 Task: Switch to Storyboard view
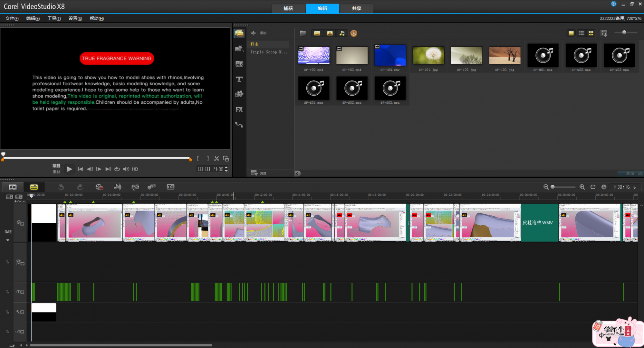tap(13, 187)
